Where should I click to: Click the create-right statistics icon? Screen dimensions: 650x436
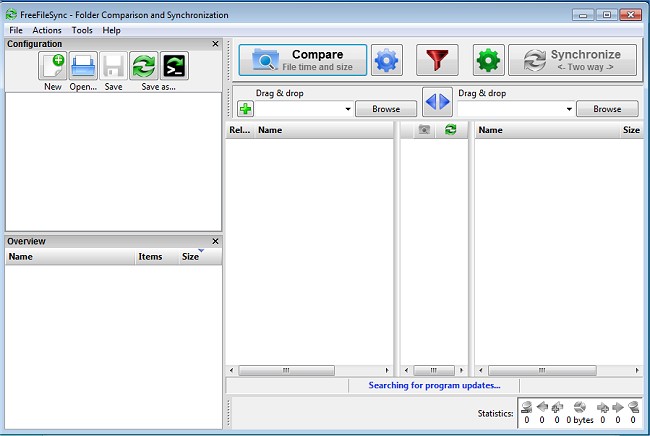pos(603,407)
